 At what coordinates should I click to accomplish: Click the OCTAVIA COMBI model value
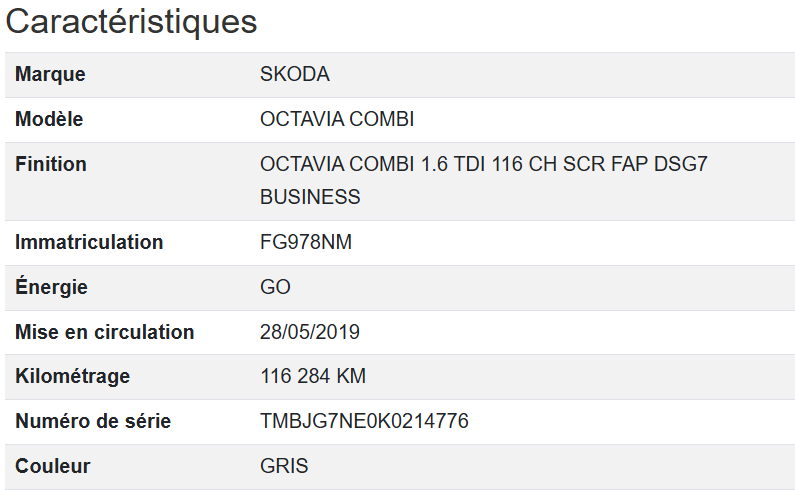[x=337, y=120]
